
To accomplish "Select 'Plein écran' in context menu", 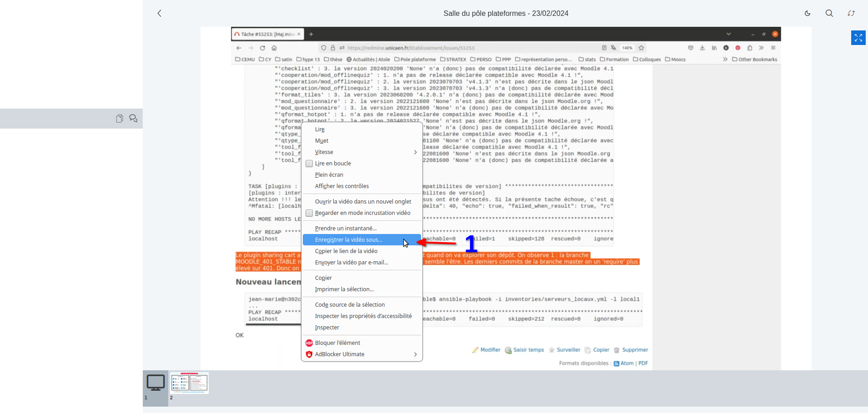I will [329, 175].
